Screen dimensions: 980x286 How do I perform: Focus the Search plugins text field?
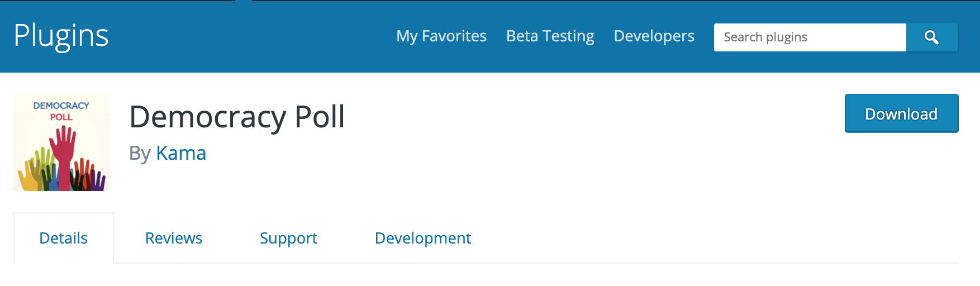click(810, 37)
